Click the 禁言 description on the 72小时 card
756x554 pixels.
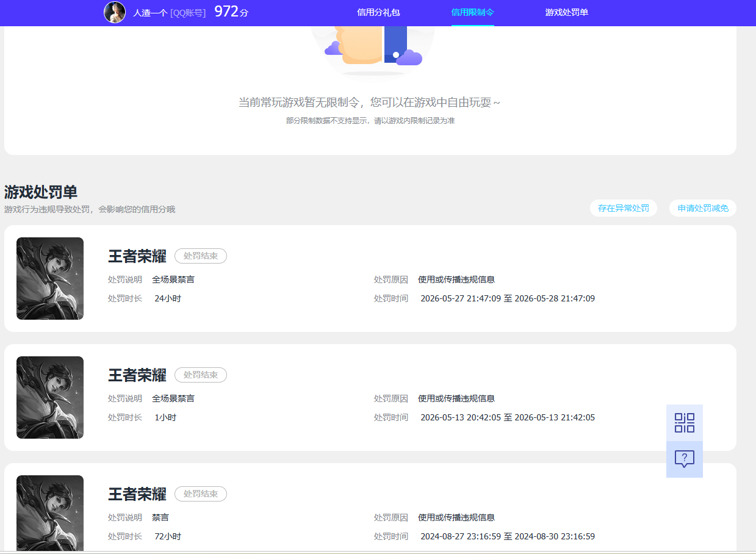[160, 517]
